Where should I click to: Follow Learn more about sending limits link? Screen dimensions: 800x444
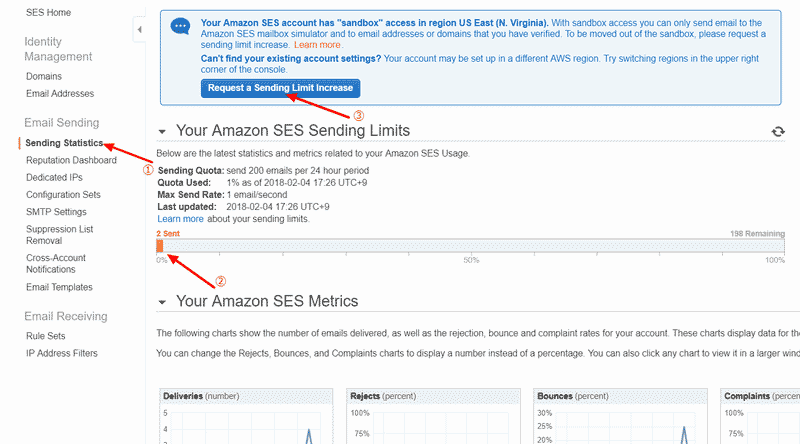click(180, 218)
